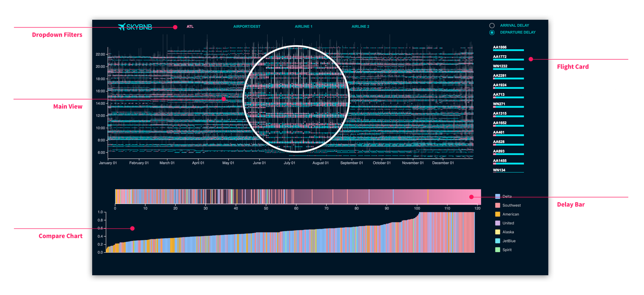Image resolution: width=644 pixels, height=295 pixels.
Task: Click the SKYBNB airplane logo icon
Action: coord(122,27)
